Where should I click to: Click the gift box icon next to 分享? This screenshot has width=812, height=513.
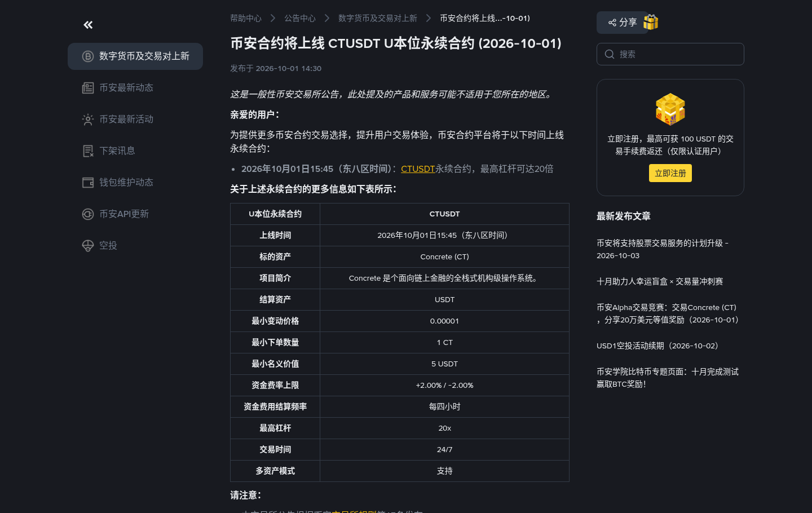pos(651,22)
